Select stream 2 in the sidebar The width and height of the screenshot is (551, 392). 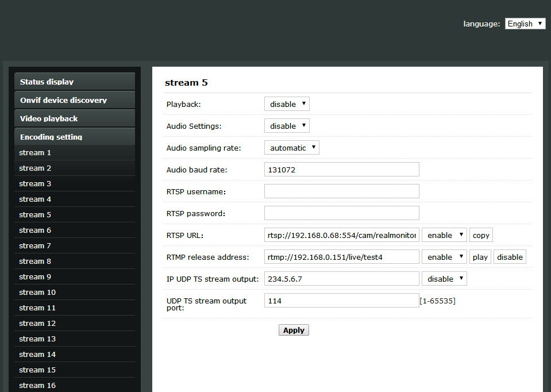click(75, 168)
